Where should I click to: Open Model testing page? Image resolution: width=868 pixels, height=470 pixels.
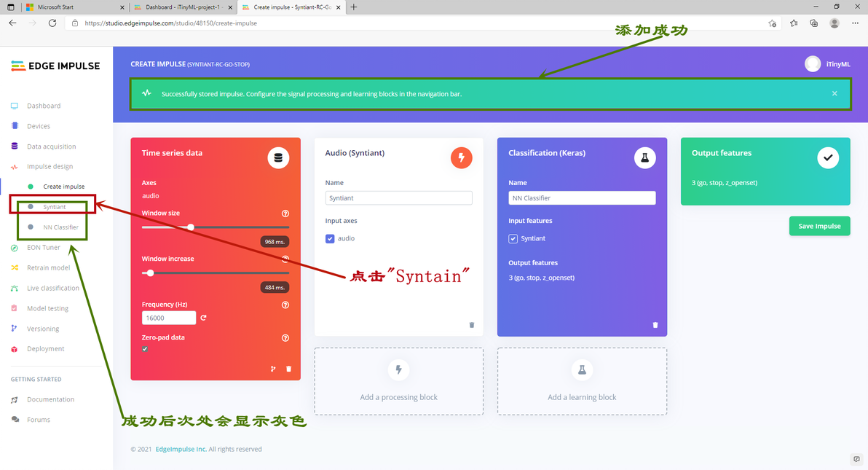pyautogui.click(x=47, y=308)
